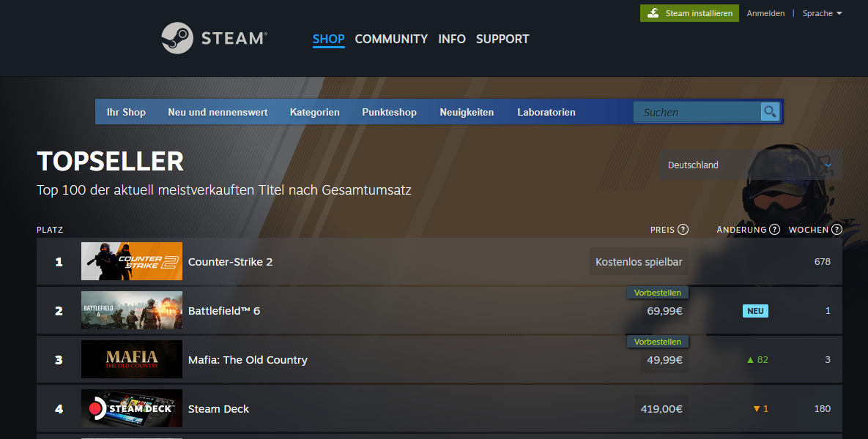868x439 pixels.
Task: Click the Steam installieren button
Action: (689, 13)
